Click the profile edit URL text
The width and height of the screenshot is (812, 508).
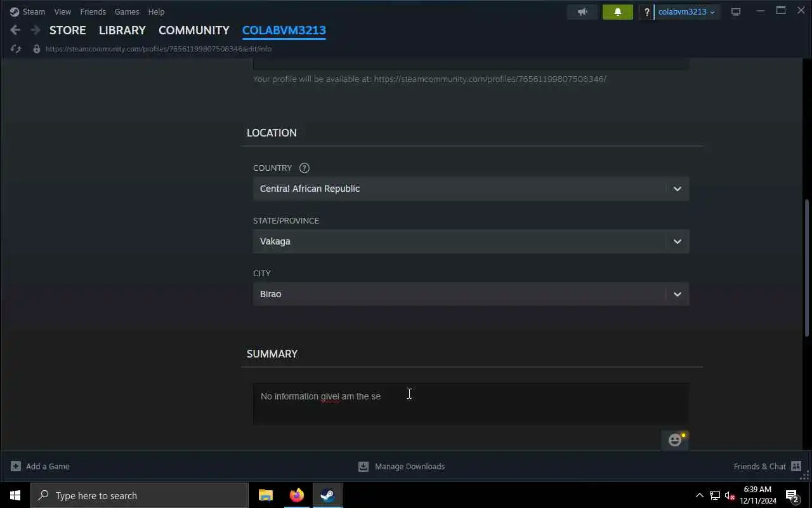pos(159,49)
